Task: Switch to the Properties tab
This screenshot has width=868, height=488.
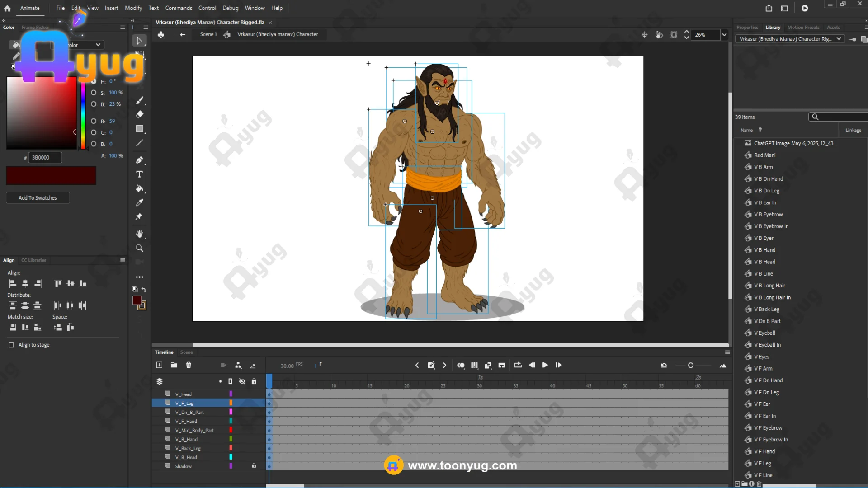Action: click(747, 28)
